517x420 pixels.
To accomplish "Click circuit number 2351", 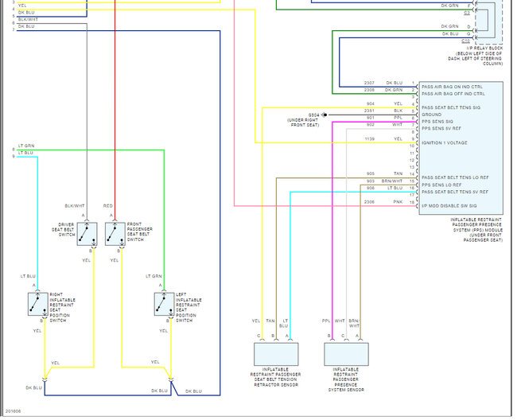I will point(369,111).
